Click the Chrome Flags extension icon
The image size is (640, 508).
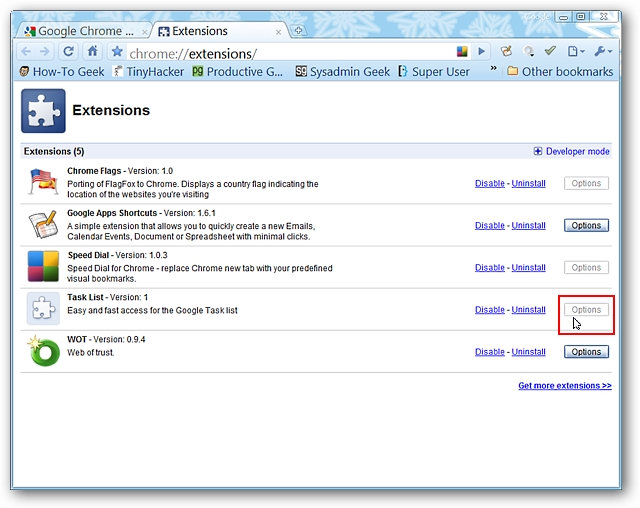43,182
